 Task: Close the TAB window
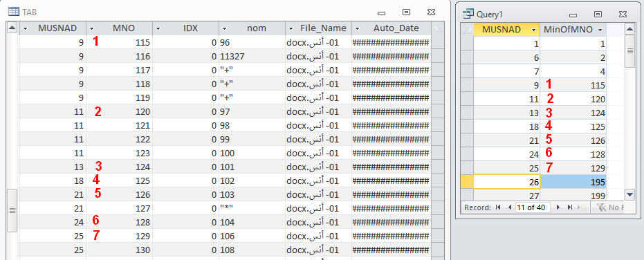(x=431, y=12)
